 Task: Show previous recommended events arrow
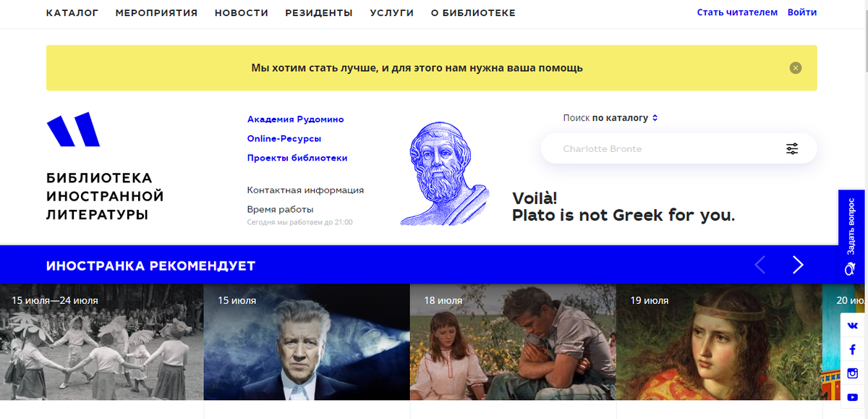tap(760, 265)
